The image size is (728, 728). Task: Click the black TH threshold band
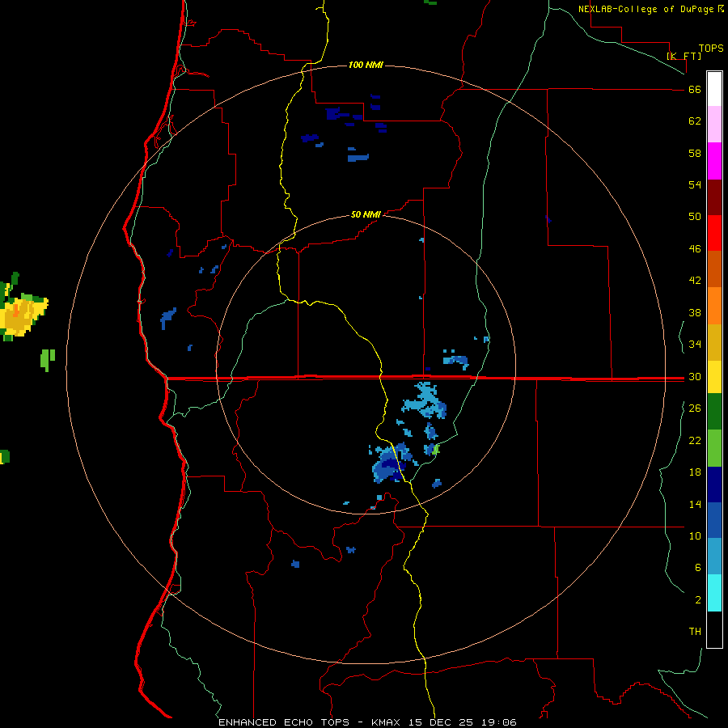[x=714, y=629]
